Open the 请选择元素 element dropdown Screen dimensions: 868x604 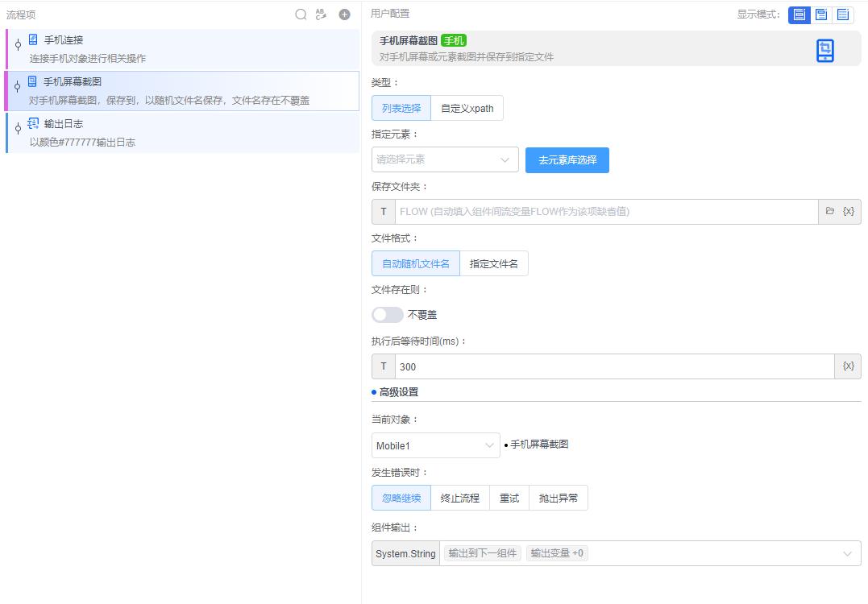point(445,159)
